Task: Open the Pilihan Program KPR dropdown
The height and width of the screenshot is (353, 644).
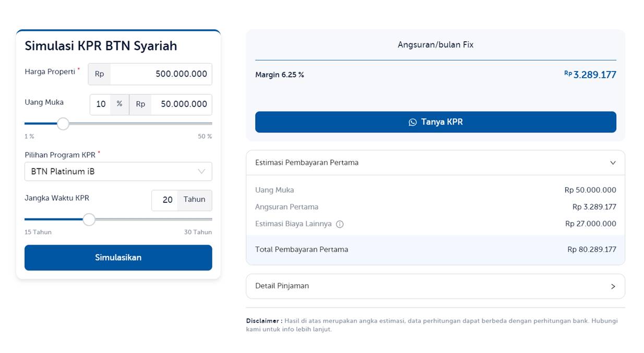Action: 118,172
